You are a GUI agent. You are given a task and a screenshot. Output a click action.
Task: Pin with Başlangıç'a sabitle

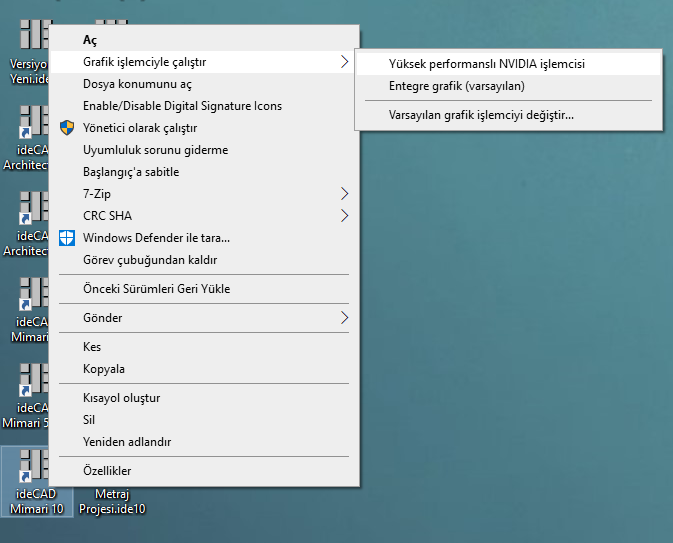[204, 172]
